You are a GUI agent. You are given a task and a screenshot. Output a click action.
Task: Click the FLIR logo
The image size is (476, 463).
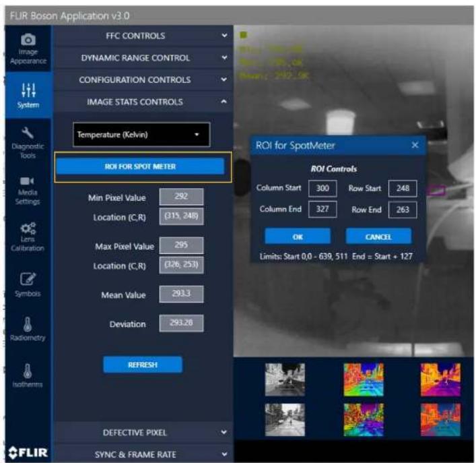point(28,452)
